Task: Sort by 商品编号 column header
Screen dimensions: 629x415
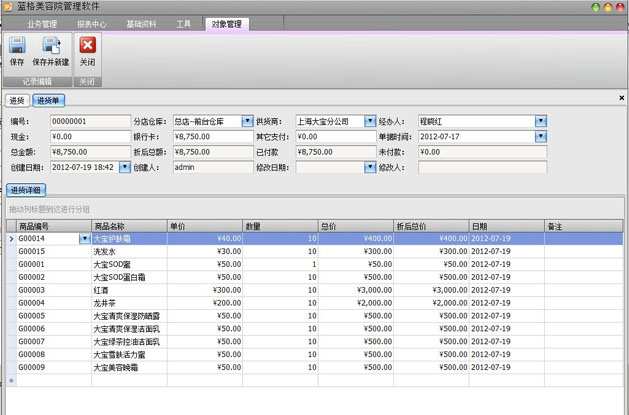Action: pyautogui.click(x=54, y=226)
